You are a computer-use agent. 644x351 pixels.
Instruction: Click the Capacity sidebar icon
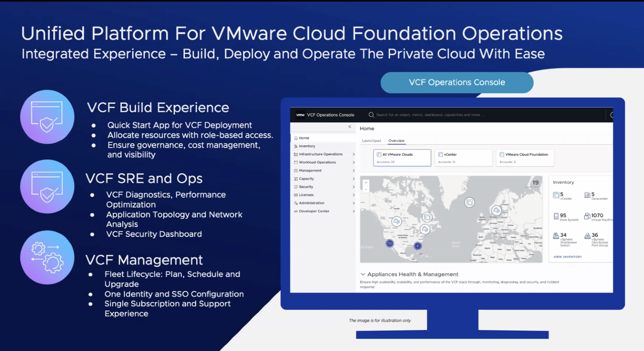[x=296, y=179]
